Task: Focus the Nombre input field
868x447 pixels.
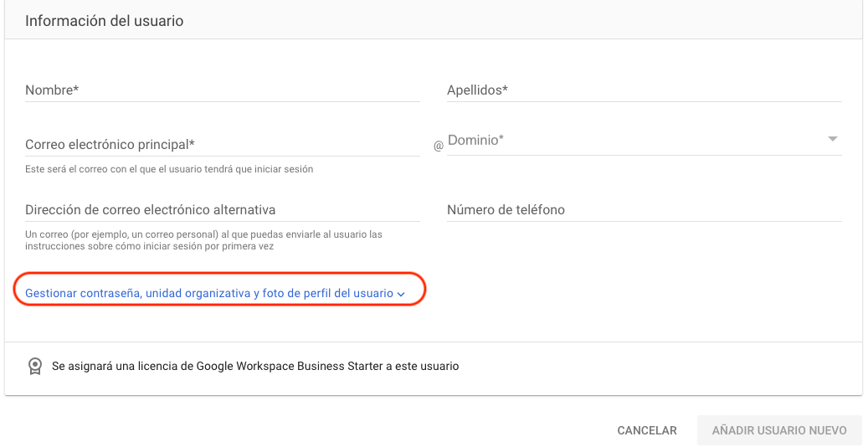Action: pos(223,90)
